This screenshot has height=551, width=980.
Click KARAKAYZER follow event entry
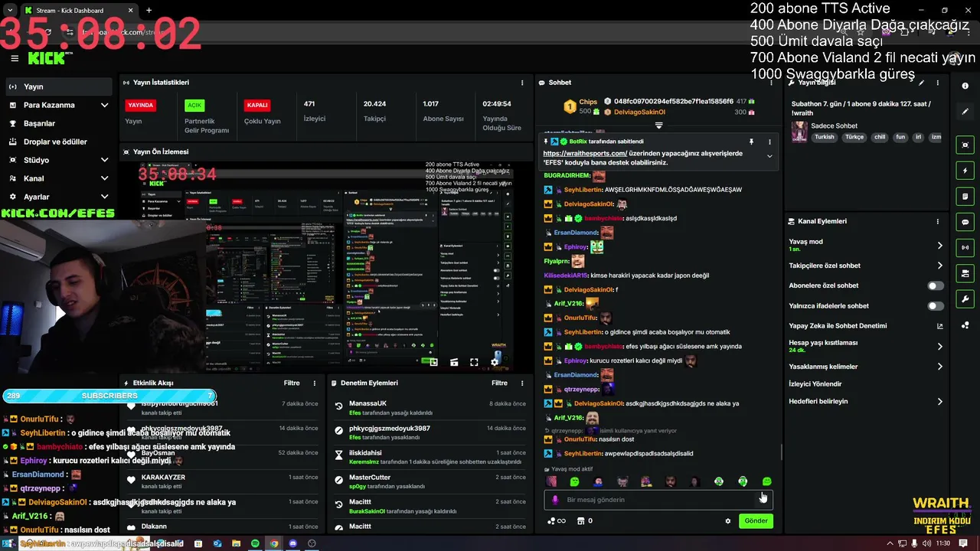pyautogui.click(x=221, y=481)
